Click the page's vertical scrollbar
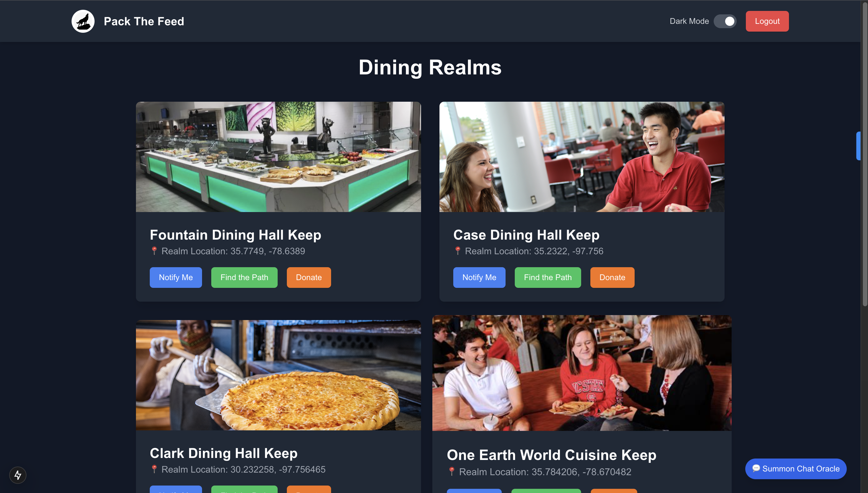The image size is (868, 493). click(865, 154)
